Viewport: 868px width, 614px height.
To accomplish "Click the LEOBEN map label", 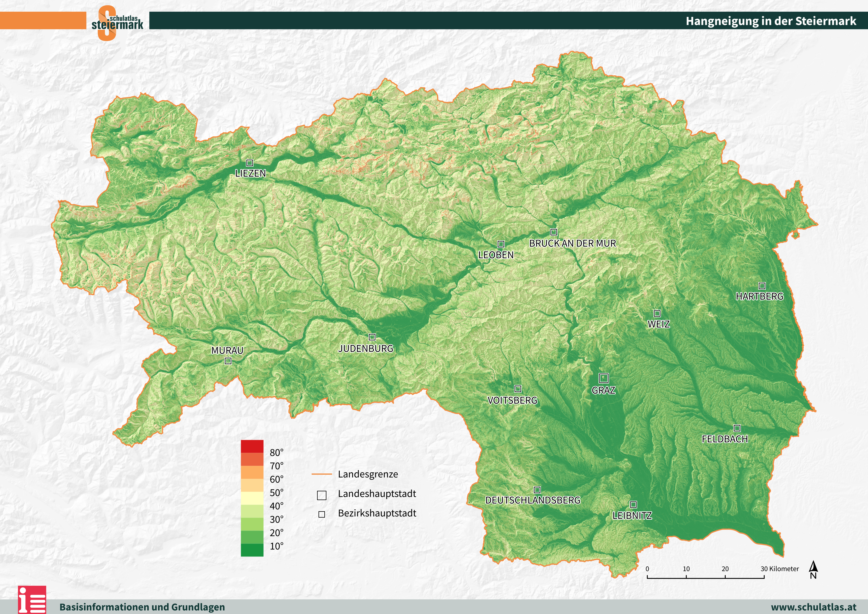I will 496,255.
